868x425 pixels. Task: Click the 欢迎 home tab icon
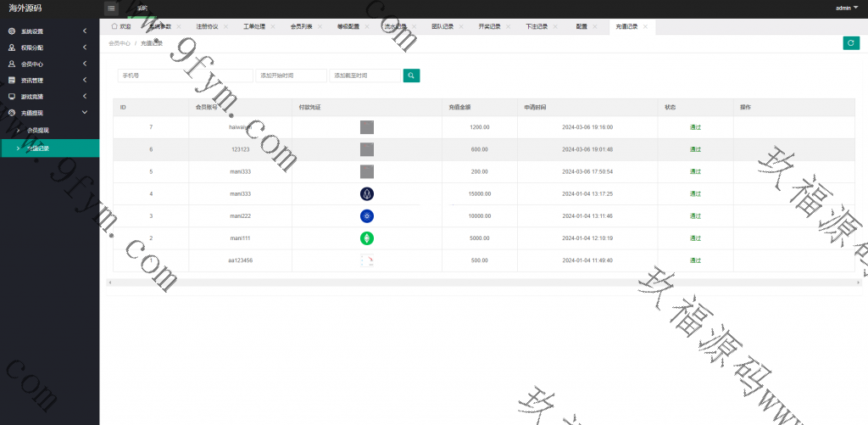point(114,26)
